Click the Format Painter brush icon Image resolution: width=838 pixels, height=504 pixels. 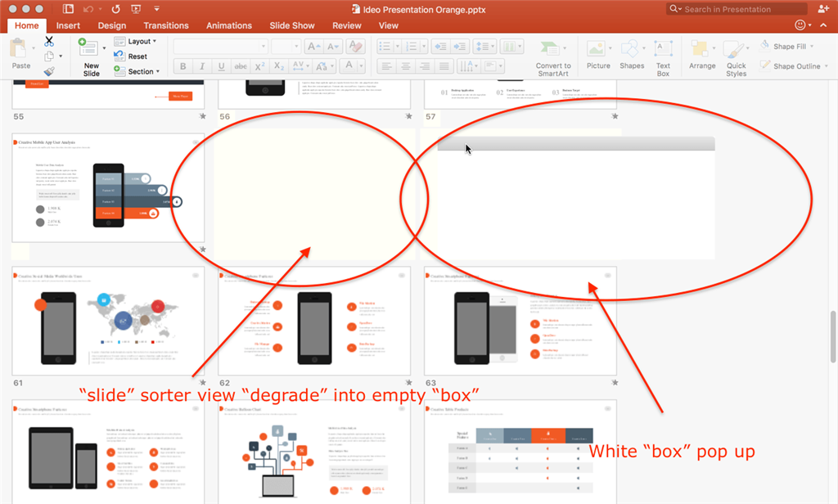tap(49, 71)
